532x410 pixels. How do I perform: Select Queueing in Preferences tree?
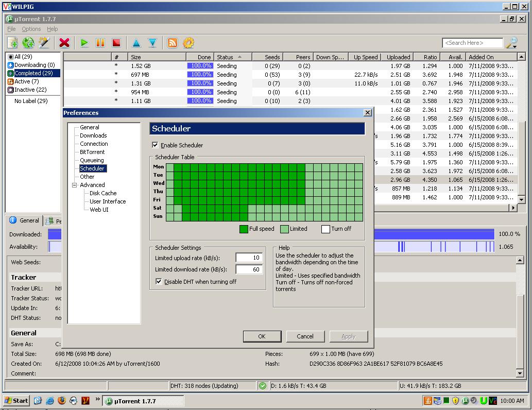pyautogui.click(x=92, y=160)
